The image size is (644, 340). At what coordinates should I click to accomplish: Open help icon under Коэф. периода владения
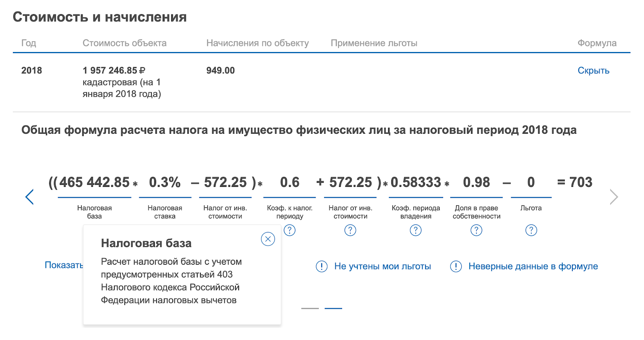coord(415,230)
